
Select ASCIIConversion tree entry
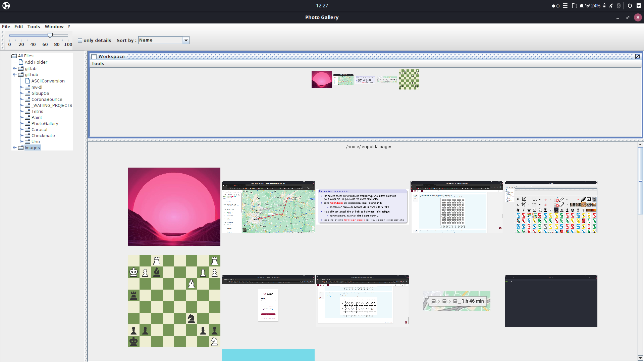tap(48, 81)
